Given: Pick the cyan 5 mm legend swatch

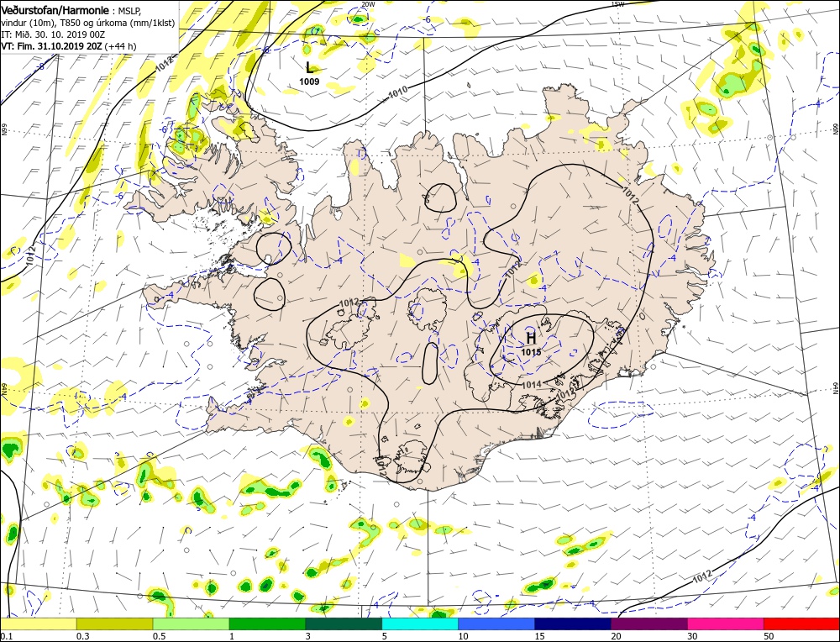Looking at the screenshot, I should pyautogui.click(x=420, y=624).
